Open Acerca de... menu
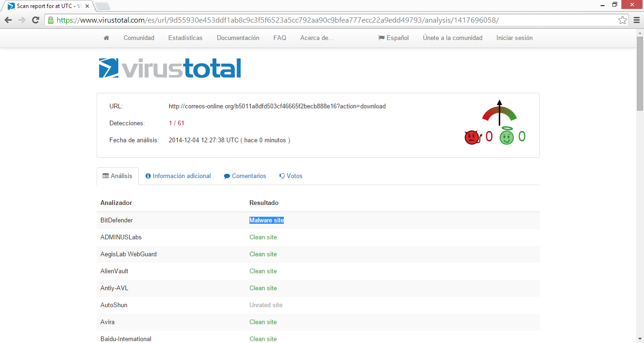644x343 pixels. (317, 38)
